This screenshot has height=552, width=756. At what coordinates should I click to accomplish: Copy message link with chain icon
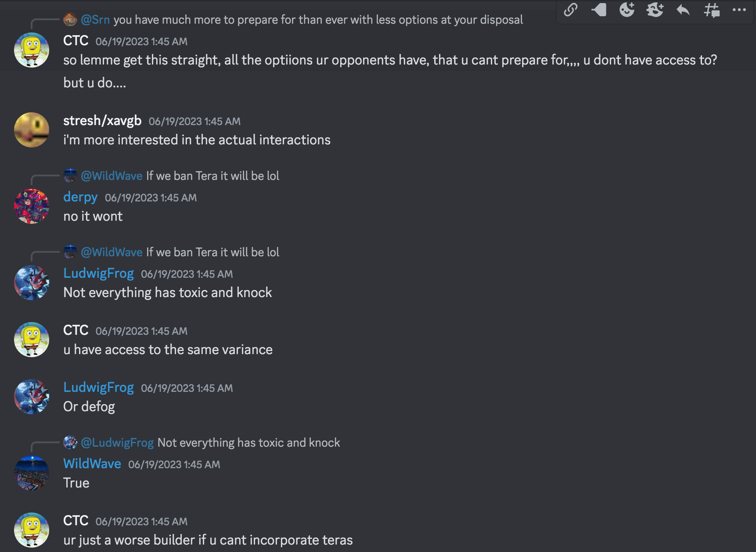(570, 10)
